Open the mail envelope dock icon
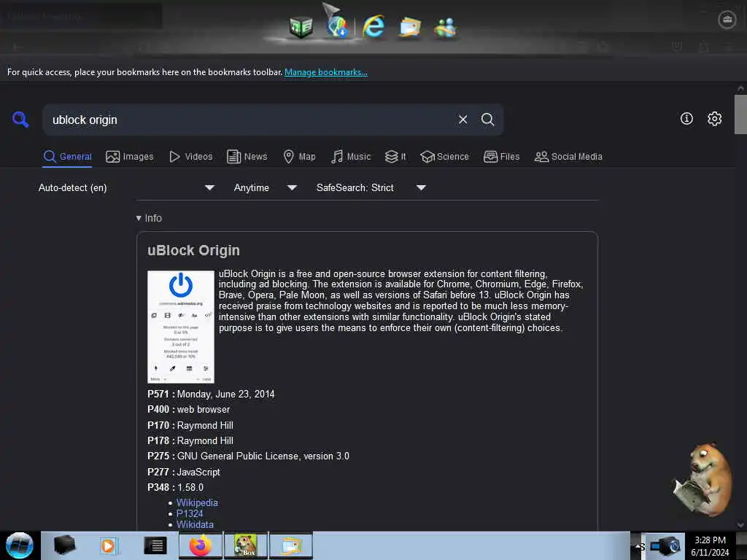 pos(410,27)
